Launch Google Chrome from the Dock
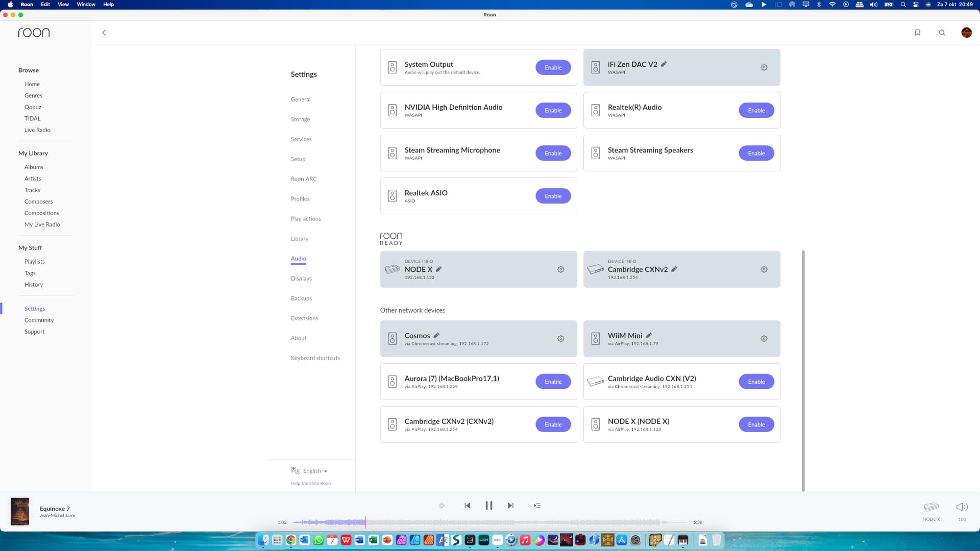The image size is (980, 551). 291,540
